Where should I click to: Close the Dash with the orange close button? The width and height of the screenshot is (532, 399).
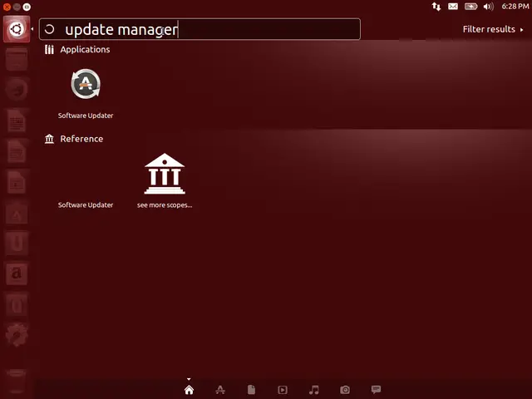tap(7, 7)
